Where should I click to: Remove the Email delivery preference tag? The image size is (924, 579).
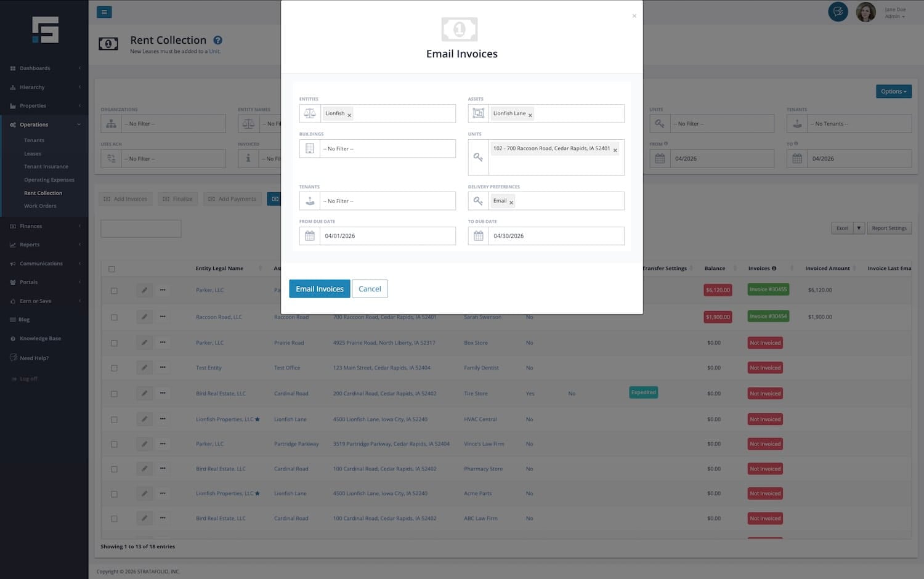click(511, 203)
